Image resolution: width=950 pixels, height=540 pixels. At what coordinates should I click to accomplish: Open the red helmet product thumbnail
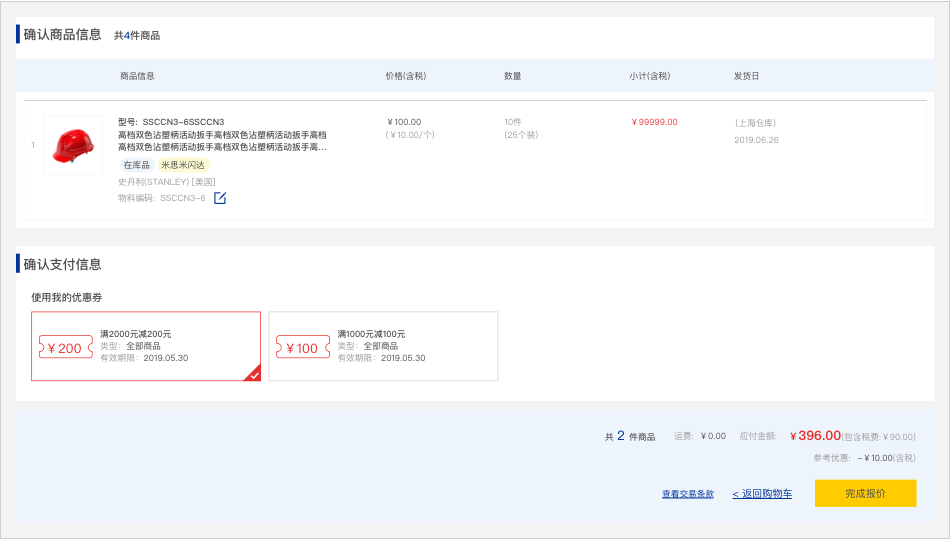click(x=73, y=145)
